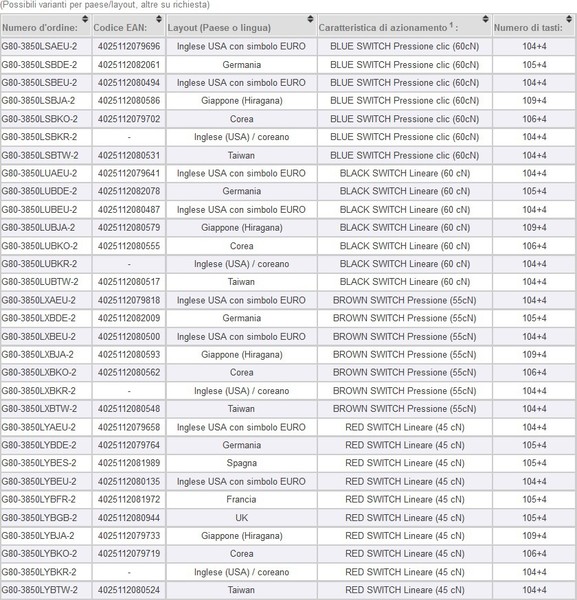Click EAN code 4025112080524
The image size is (577, 600).
129,590
